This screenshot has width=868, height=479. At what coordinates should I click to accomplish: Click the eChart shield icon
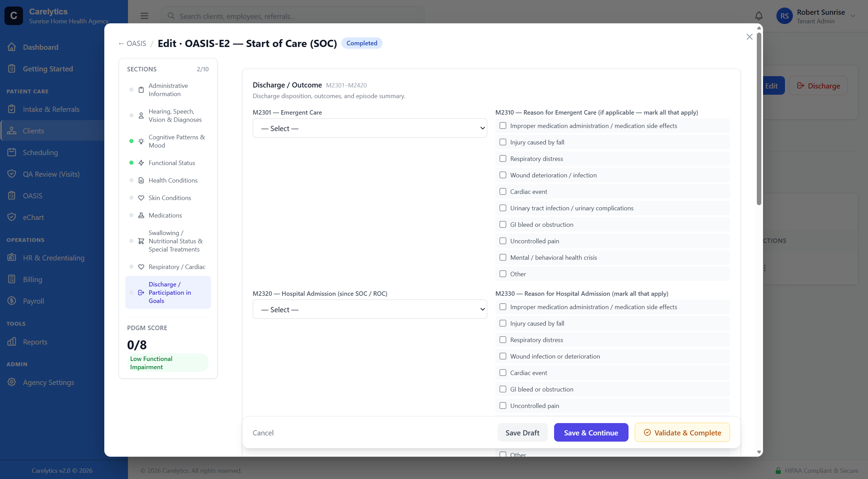[x=12, y=217]
